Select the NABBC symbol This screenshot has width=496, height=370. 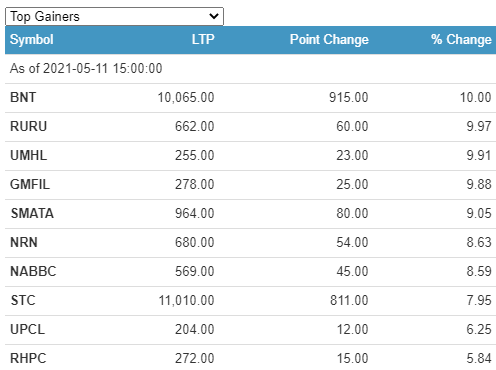click(x=33, y=272)
